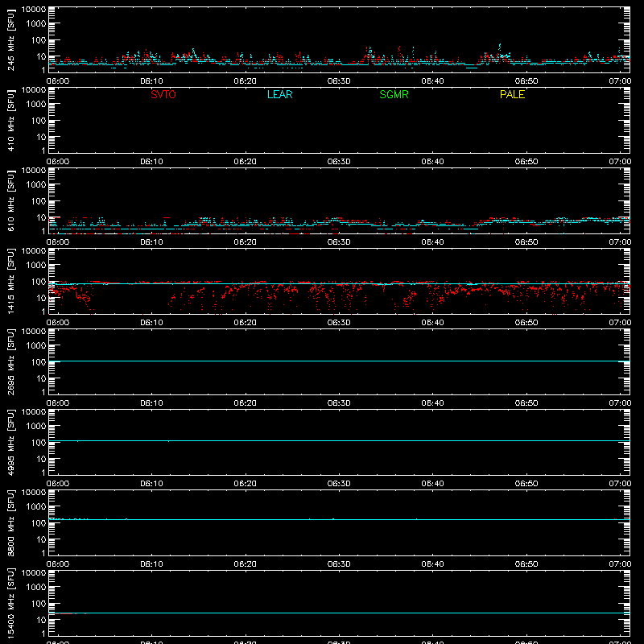
Task: Click the cyan LEAR station legend label
Action: [279, 94]
